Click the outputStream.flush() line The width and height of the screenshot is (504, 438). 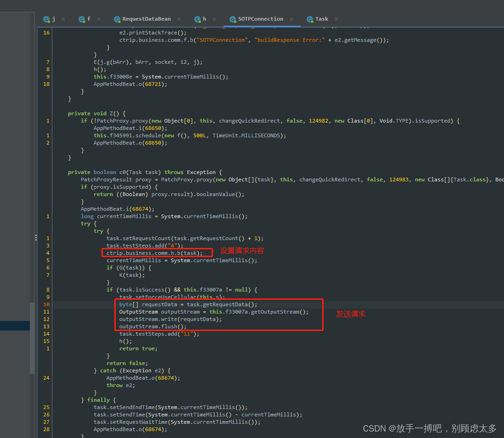tap(153, 327)
